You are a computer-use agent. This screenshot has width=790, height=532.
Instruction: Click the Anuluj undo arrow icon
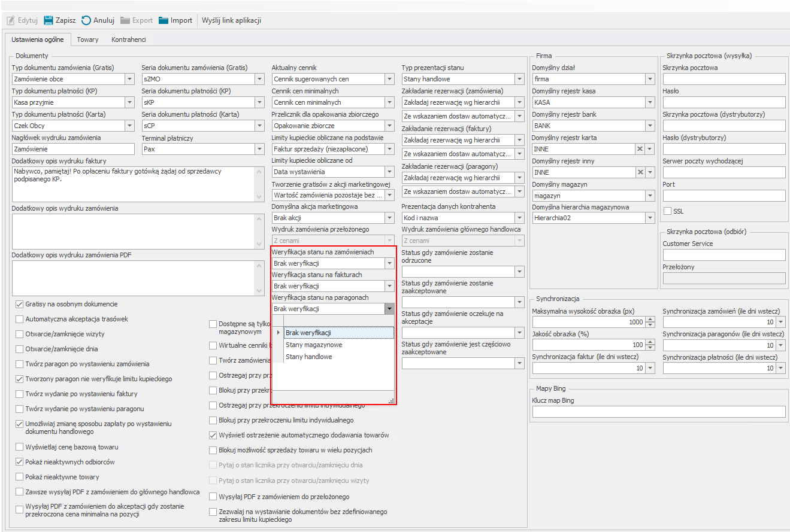tap(86, 20)
